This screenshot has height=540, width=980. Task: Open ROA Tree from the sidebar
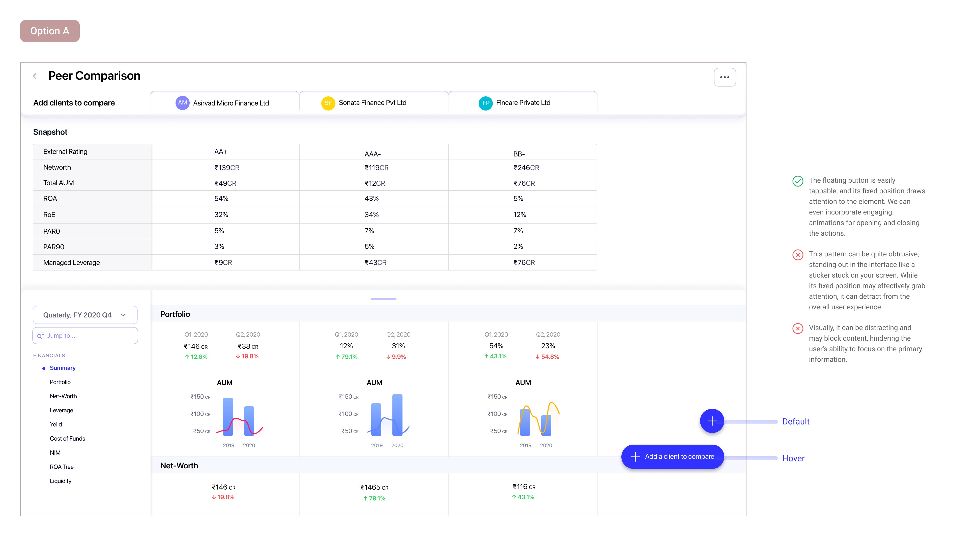pos(62,467)
